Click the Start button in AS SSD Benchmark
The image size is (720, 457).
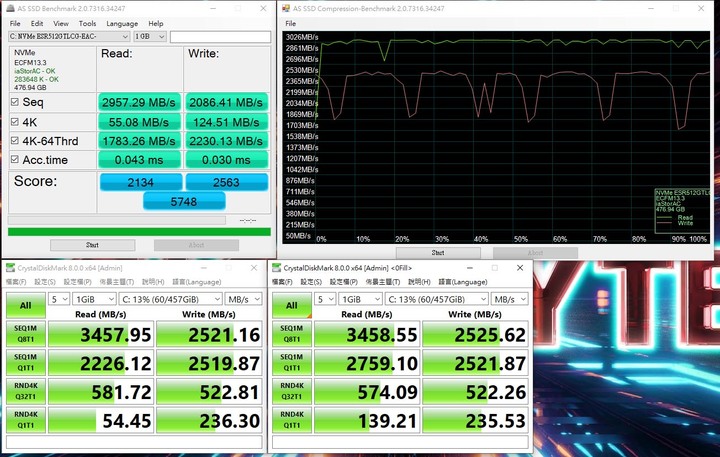(92, 245)
